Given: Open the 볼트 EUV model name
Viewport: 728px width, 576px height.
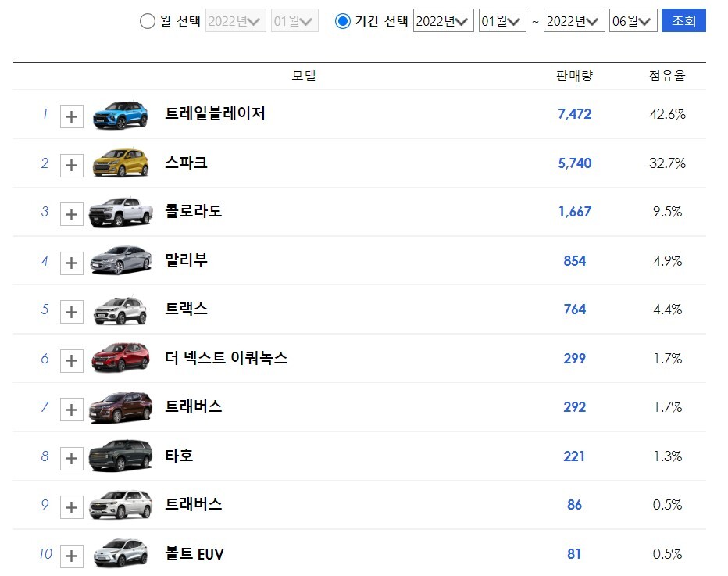Looking at the screenshot, I should click(194, 553).
